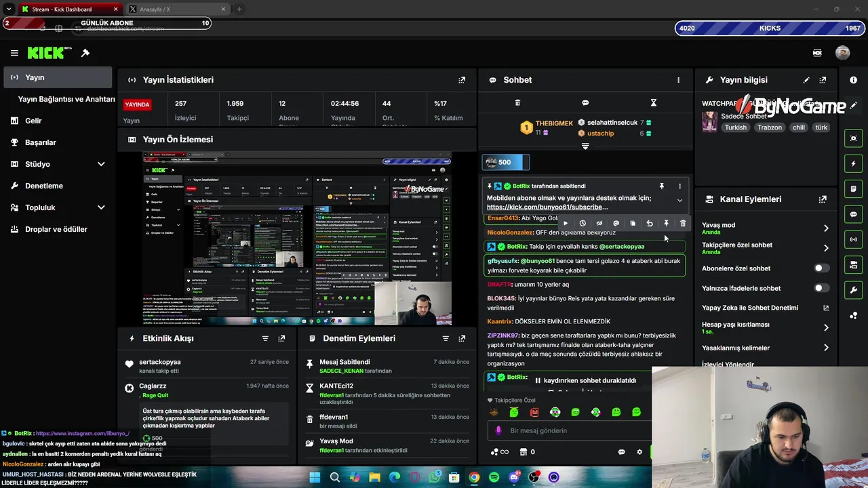Edit stream info with the pencil icon

[806, 80]
